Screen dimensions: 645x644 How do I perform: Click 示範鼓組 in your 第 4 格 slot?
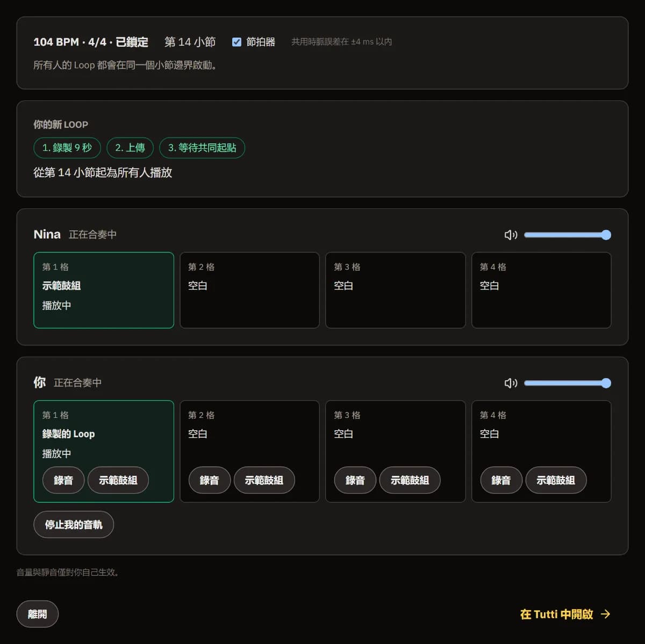(556, 480)
